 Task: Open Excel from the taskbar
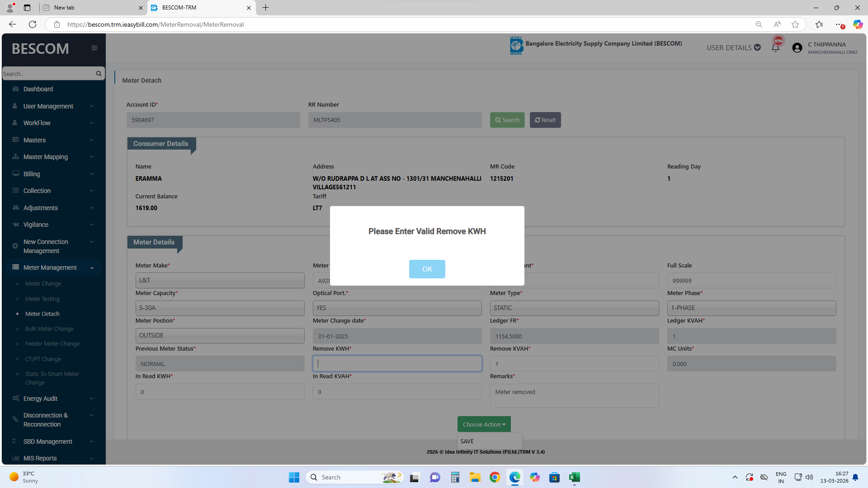point(574,477)
